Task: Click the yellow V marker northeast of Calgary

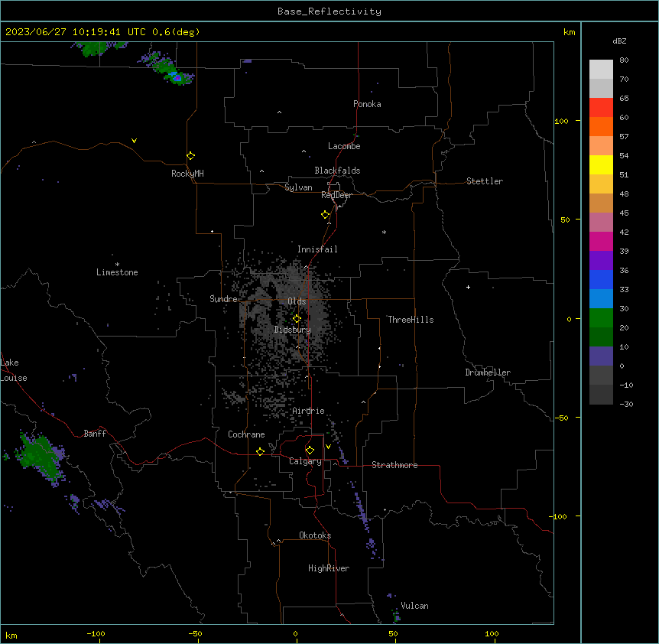Action: 328,447
